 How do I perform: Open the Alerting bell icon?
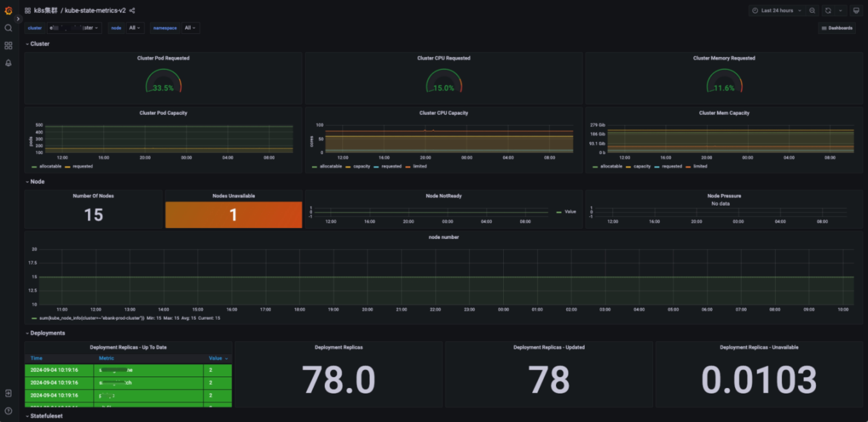8,63
